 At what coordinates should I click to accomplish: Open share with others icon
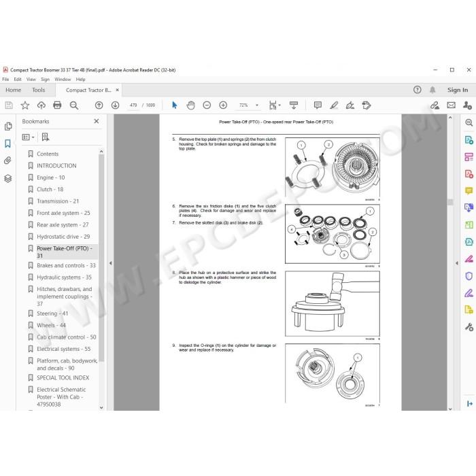tap(467, 105)
